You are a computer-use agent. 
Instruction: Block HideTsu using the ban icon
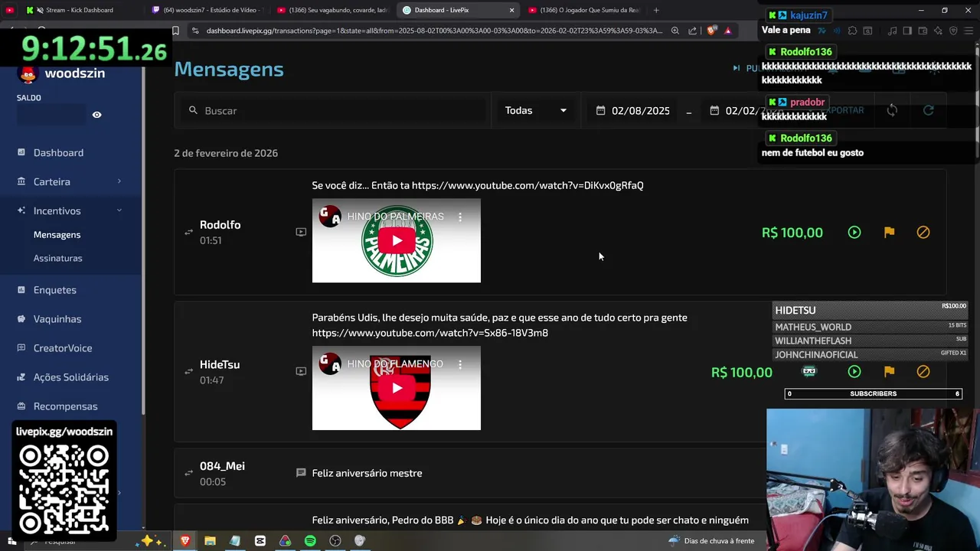pyautogui.click(x=923, y=371)
